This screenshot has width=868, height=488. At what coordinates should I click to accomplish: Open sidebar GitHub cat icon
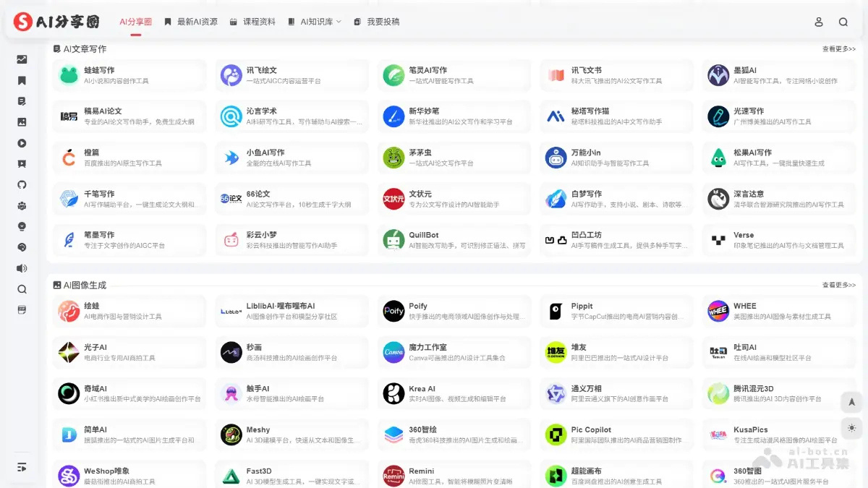click(x=22, y=184)
